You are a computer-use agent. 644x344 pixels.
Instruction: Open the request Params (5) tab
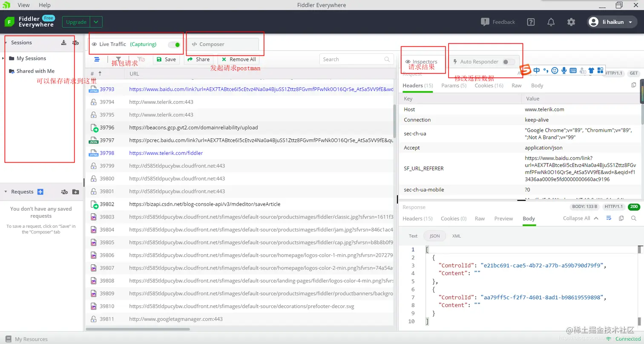click(454, 86)
